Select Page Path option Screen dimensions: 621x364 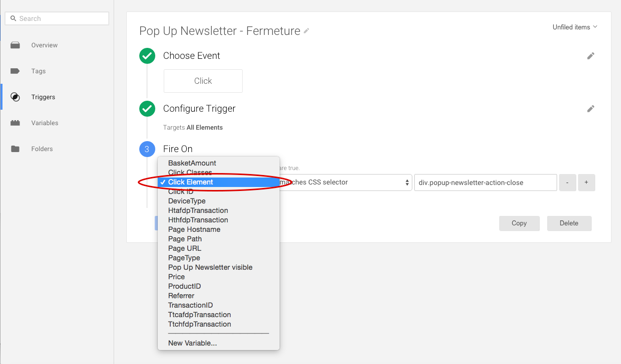pos(219,239)
